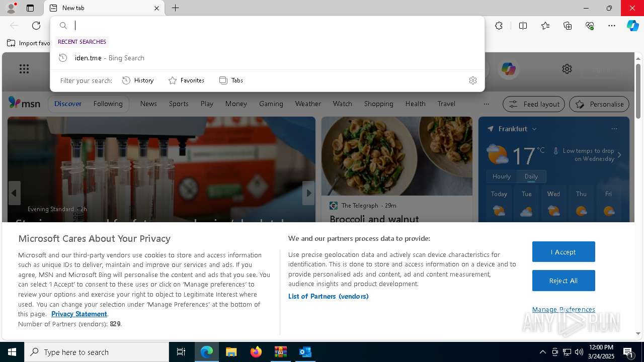644x362 pixels.
Task: Open Manage Preferences link
Action: (563, 309)
